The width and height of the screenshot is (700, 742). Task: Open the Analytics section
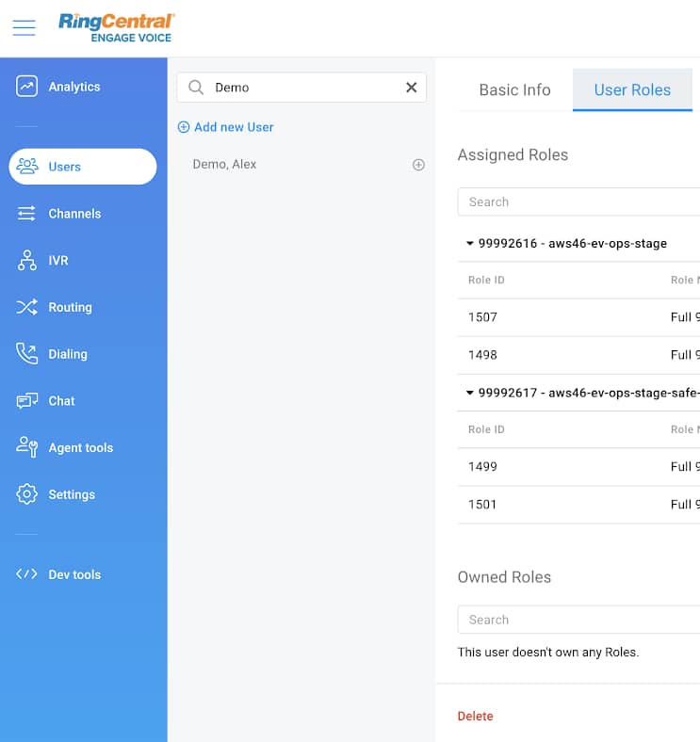point(74,87)
